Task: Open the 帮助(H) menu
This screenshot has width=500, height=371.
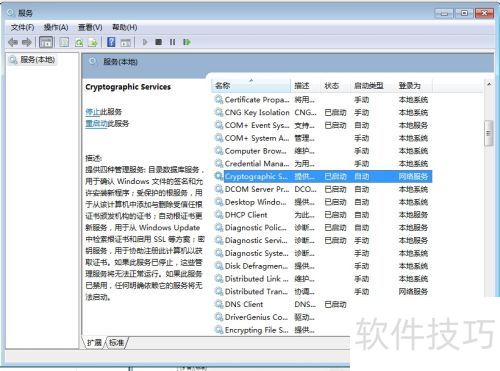Action: [124, 27]
